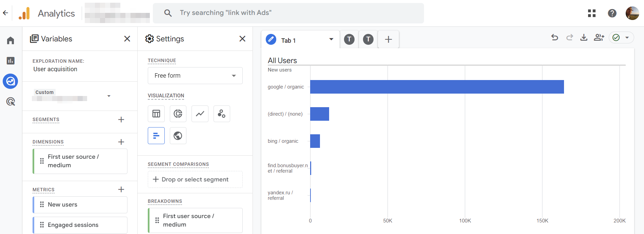Viewport: 644px width, 234px height.
Task: Switch to the second exploration tab
Action: click(349, 39)
